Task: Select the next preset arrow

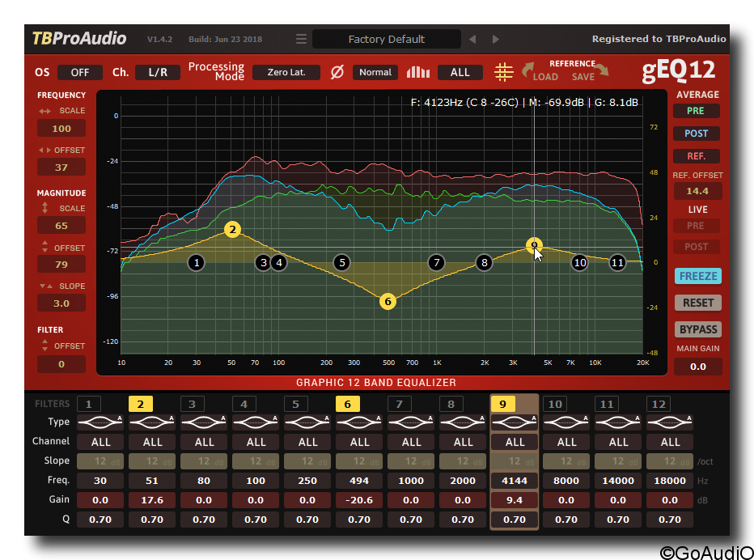Action: click(493, 38)
